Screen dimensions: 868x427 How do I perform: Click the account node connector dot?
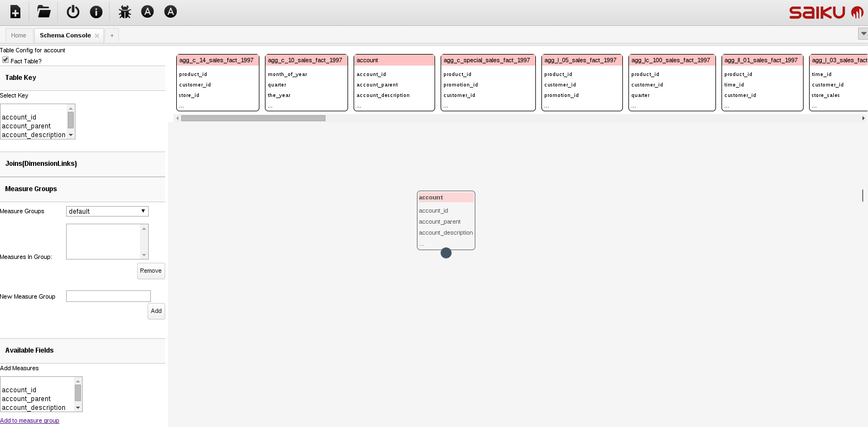point(446,253)
